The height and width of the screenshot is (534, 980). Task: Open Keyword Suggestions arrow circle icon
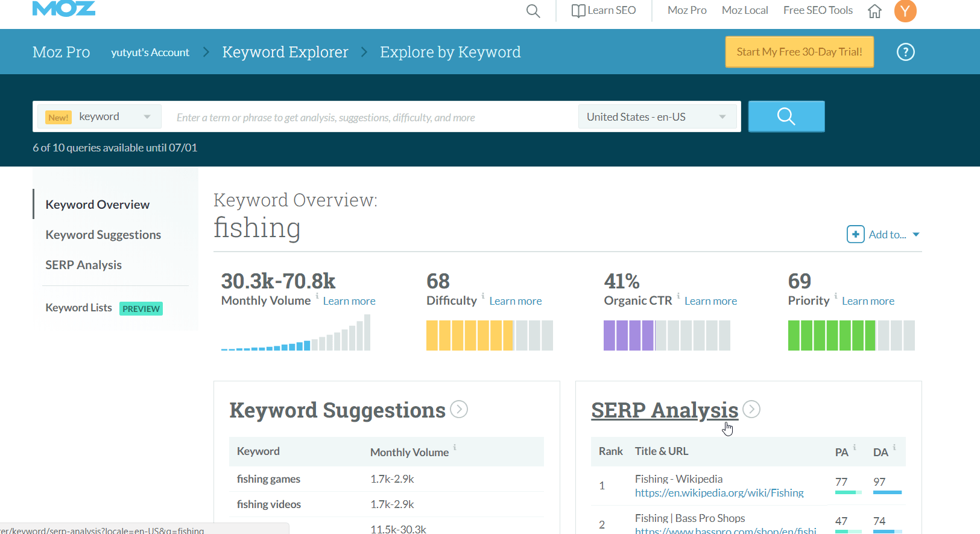[x=459, y=410]
